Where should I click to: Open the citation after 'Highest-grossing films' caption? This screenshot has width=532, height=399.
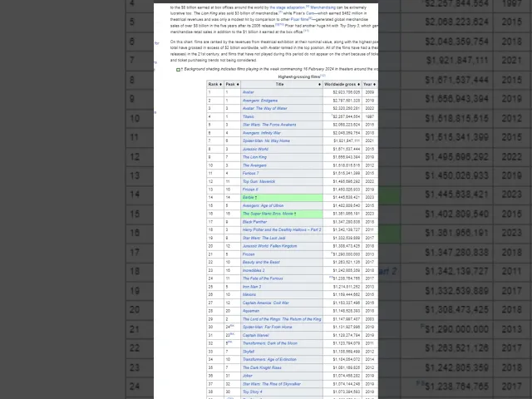click(x=323, y=76)
